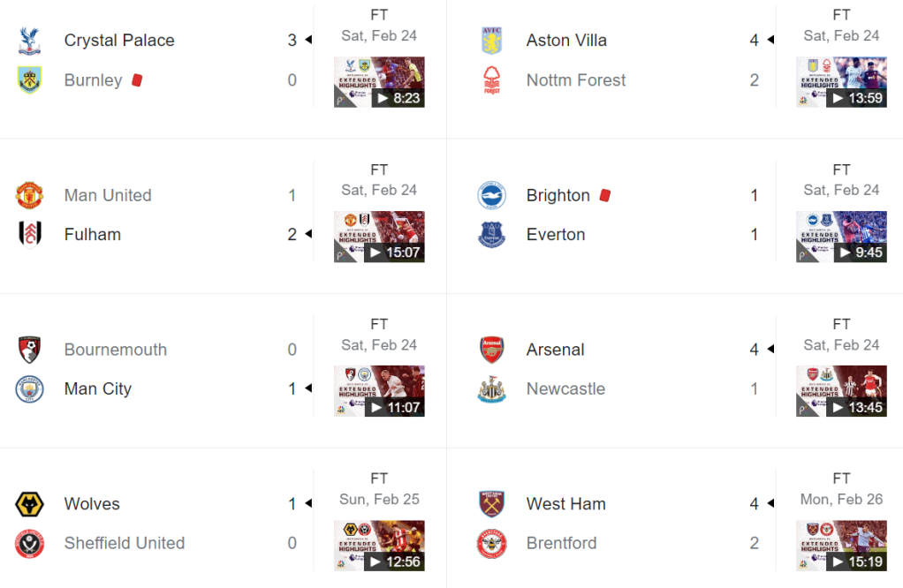Play Arsenal vs Newcastle 13:45 highlights
Image resolution: width=903 pixels, height=588 pixels.
pyautogui.click(x=841, y=391)
